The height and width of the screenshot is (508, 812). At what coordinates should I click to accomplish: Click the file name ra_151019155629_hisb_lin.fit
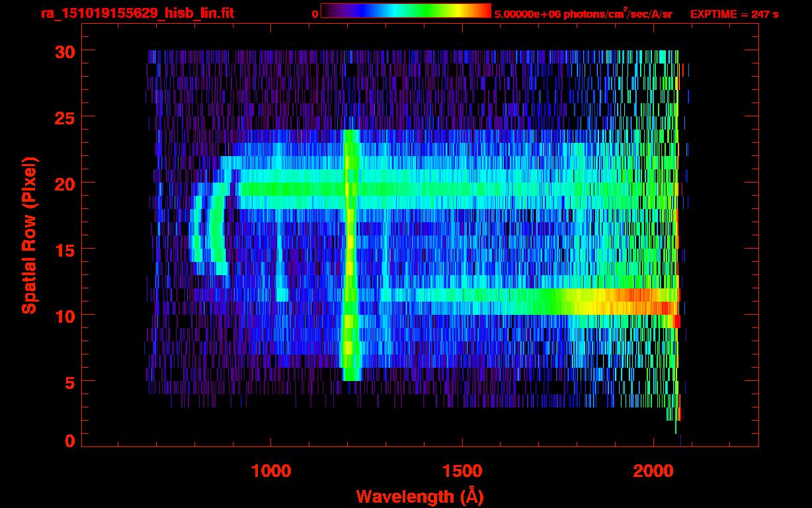(x=137, y=13)
